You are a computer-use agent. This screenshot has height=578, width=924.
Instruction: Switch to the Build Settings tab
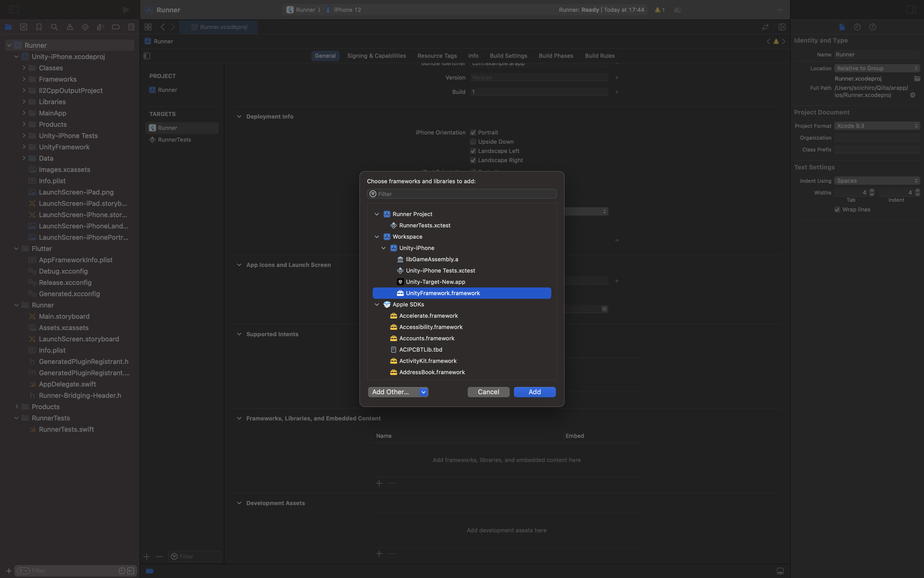click(x=508, y=56)
